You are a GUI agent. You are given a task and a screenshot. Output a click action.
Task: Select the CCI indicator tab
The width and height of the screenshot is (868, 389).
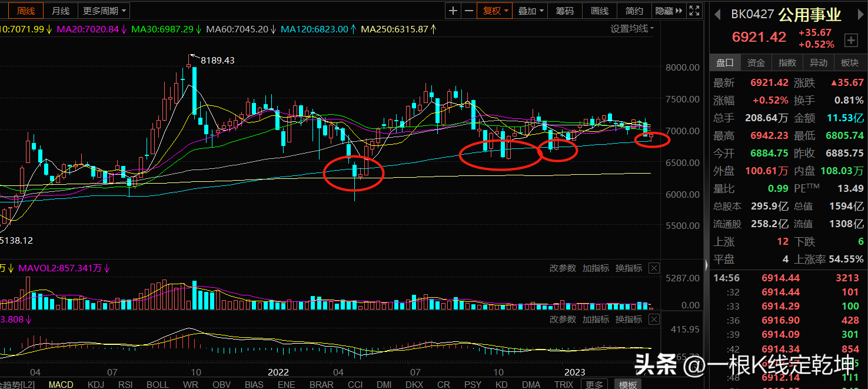point(355,384)
